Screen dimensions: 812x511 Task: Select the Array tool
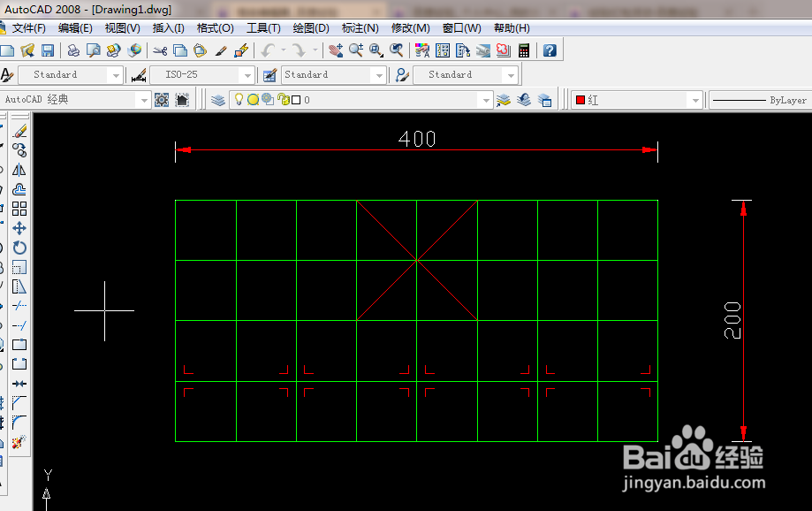coord(19,209)
